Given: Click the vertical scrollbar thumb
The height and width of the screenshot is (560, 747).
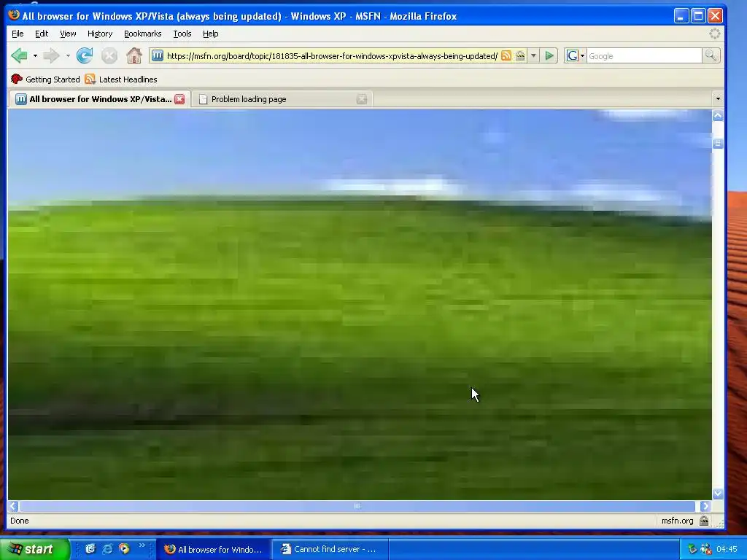Looking at the screenshot, I should [718, 144].
